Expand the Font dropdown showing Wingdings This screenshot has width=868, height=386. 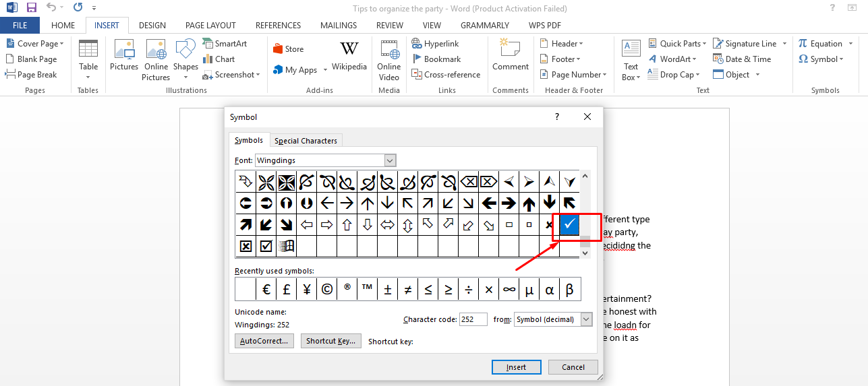pos(390,160)
